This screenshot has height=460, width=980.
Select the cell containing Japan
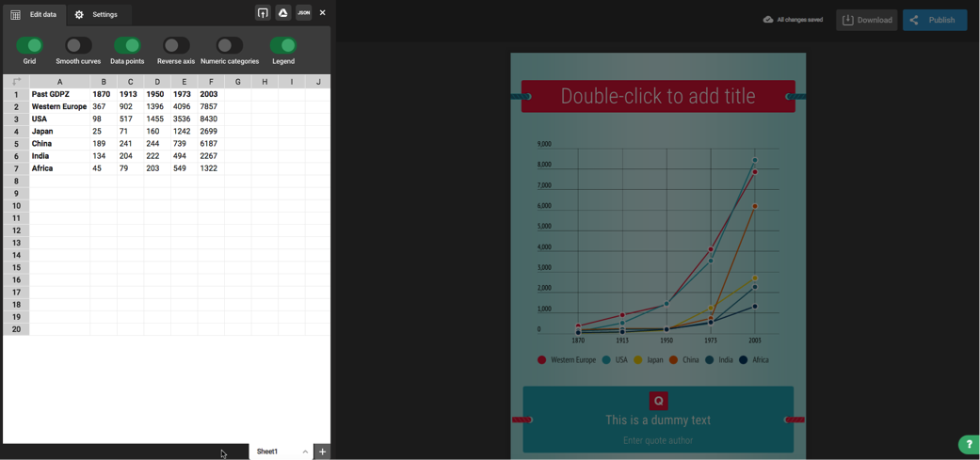(x=59, y=132)
